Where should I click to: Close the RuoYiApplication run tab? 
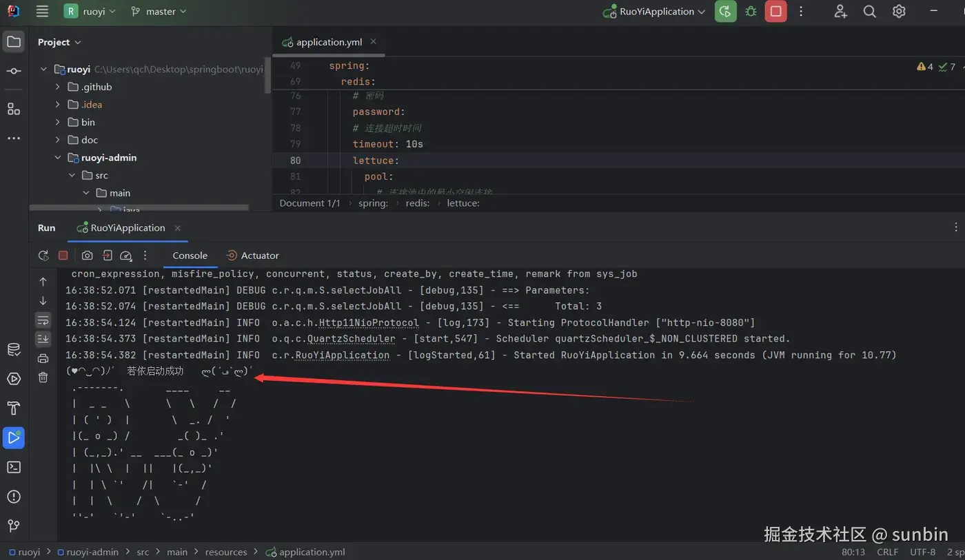(x=177, y=228)
